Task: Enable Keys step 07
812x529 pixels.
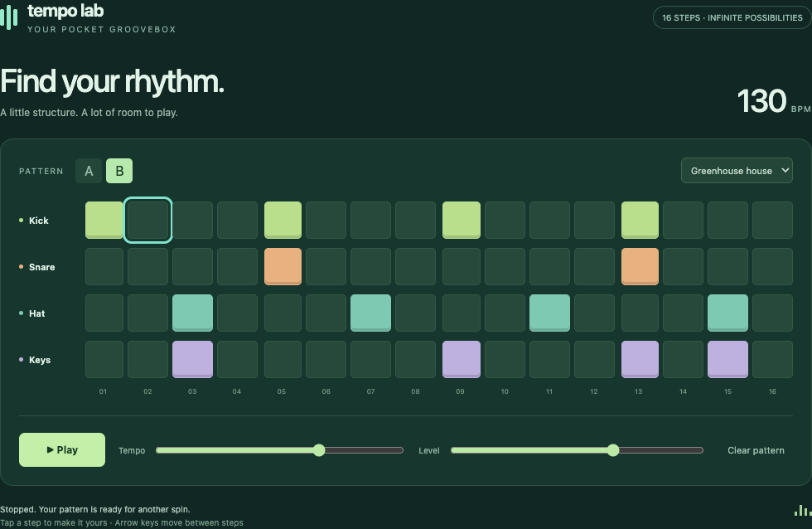Action: 371,360
